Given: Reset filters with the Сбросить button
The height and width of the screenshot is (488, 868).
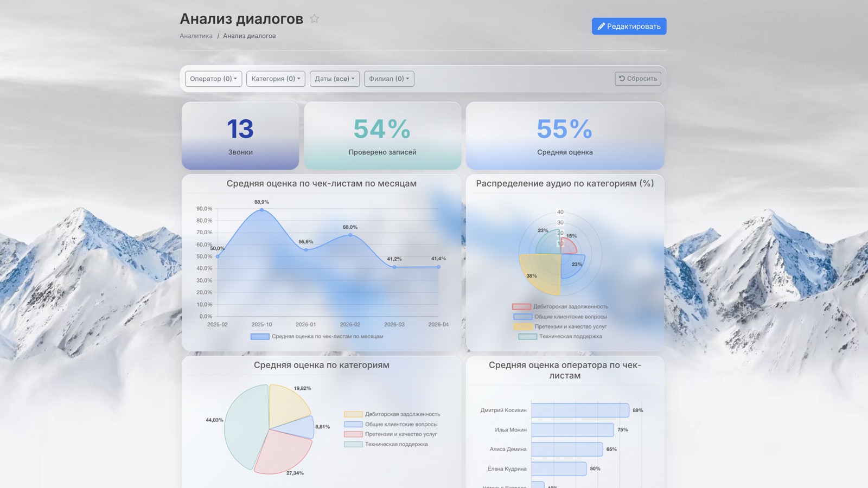Looking at the screenshot, I should (638, 79).
